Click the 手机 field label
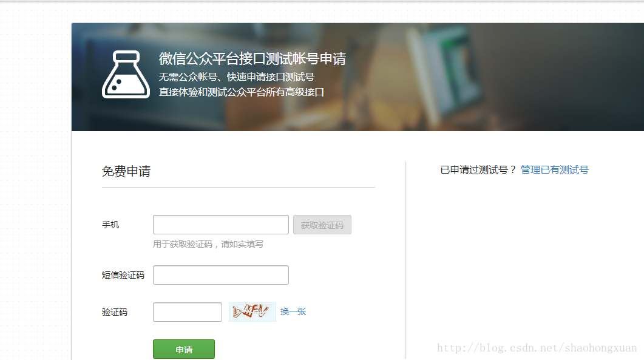 coord(110,225)
